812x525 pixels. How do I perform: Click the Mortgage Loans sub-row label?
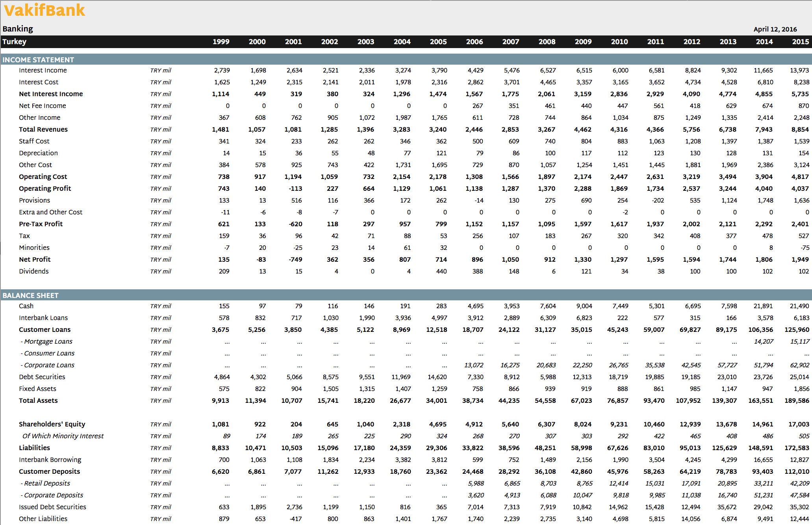coord(46,341)
